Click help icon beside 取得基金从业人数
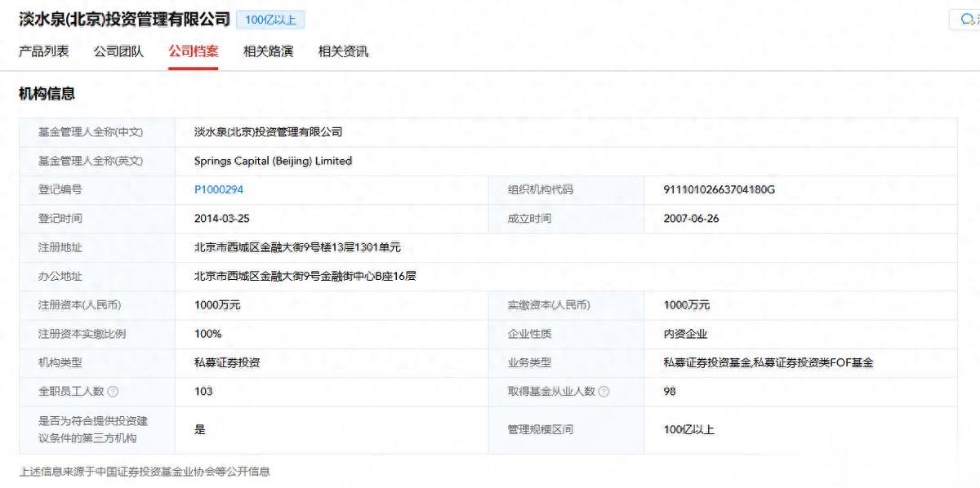The image size is (980, 488). 604,392
